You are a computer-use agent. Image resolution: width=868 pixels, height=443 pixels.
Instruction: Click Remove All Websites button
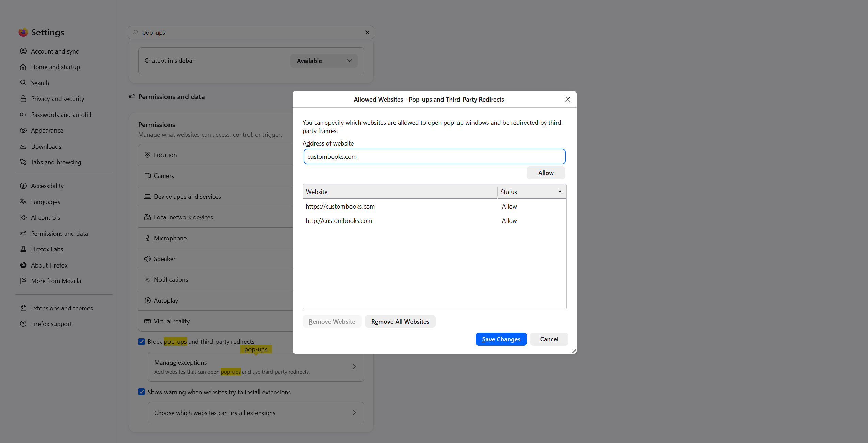click(400, 322)
